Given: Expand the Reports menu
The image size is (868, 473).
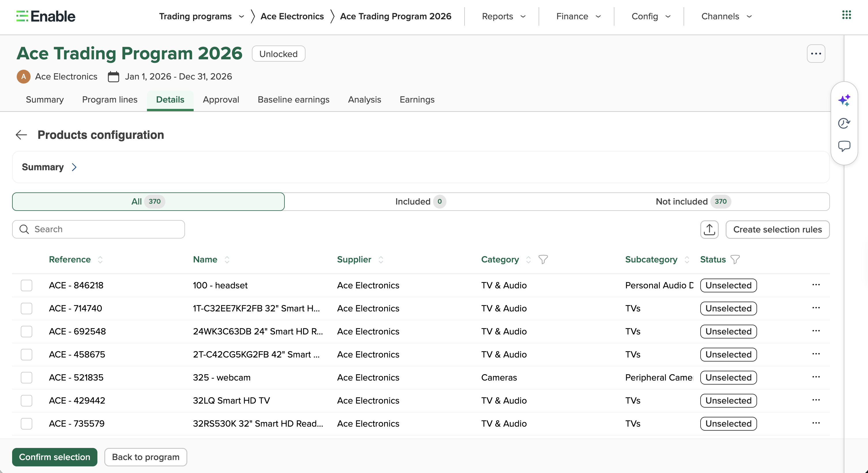Looking at the screenshot, I should pos(503,16).
